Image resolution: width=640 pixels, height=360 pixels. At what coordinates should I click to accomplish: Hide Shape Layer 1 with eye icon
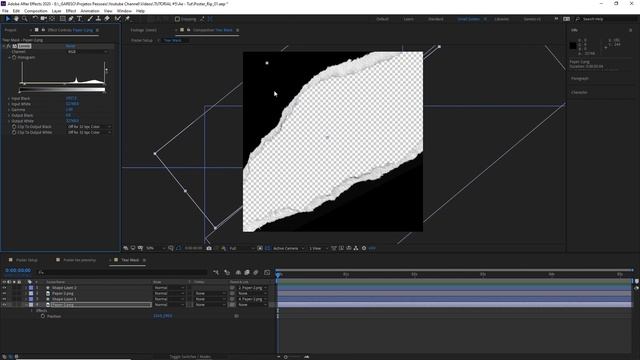(x=4, y=299)
